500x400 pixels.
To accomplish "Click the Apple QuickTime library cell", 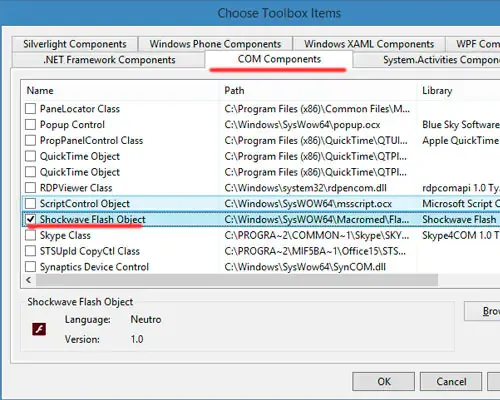I will coord(461,140).
